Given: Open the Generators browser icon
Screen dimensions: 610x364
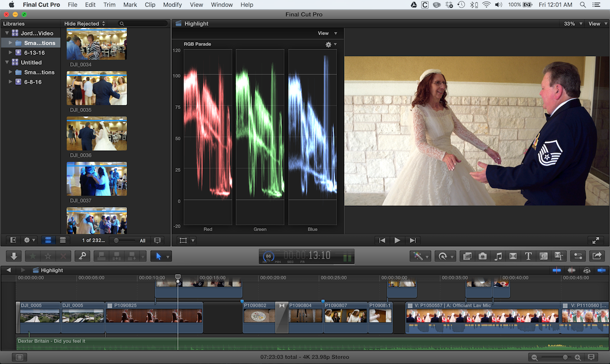Looking at the screenshot, I should (543, 256).
